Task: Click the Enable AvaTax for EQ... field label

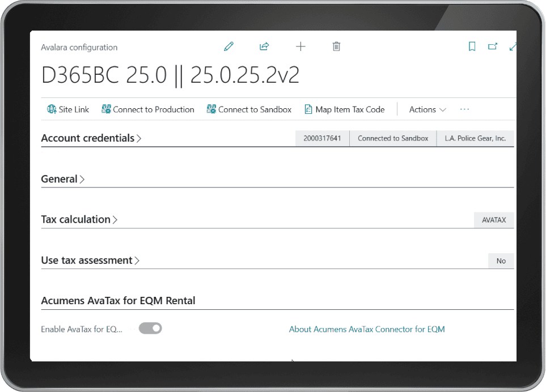Action: coord(82,329)
